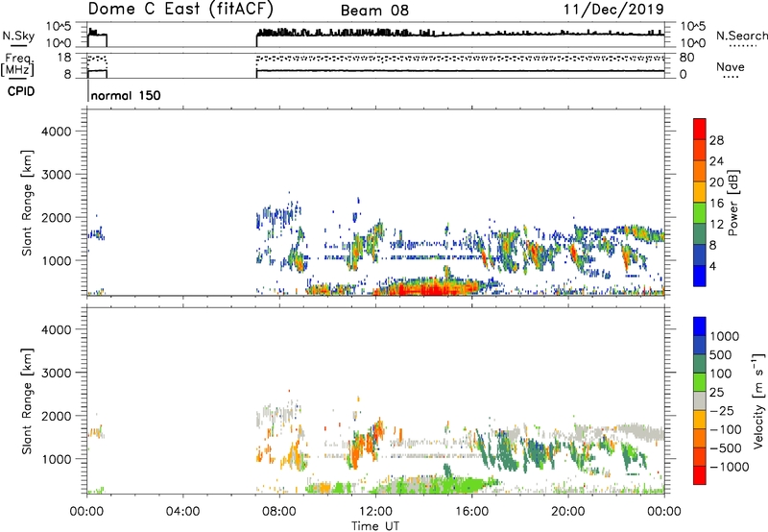Click the '4000' tick on the Power panel axis

coord(56,132)
